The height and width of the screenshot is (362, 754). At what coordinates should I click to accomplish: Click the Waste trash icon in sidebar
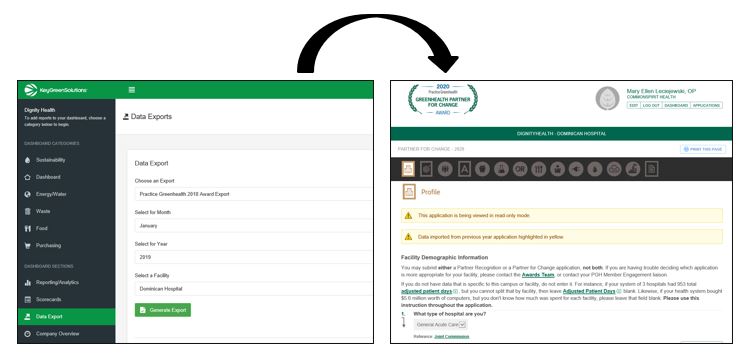[x=28, y=211]
